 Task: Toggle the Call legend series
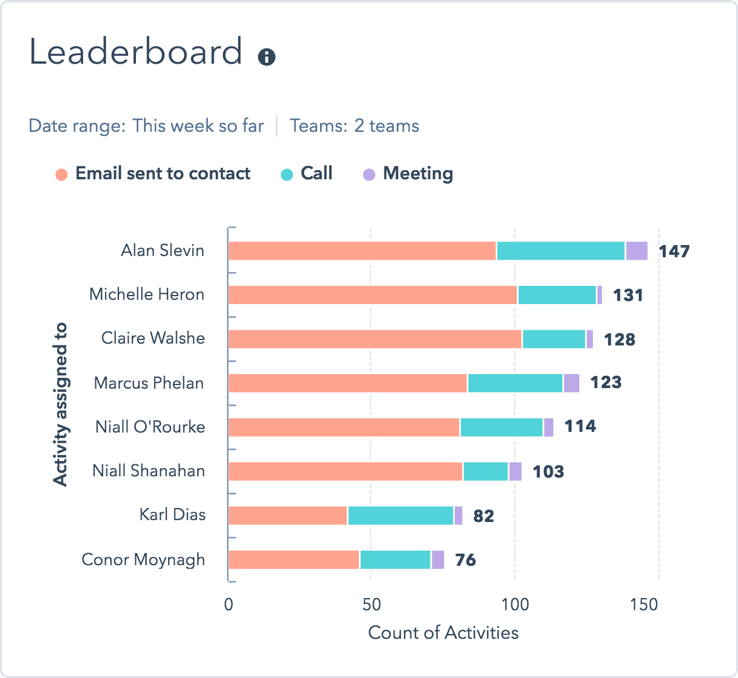tap(316, 174)
